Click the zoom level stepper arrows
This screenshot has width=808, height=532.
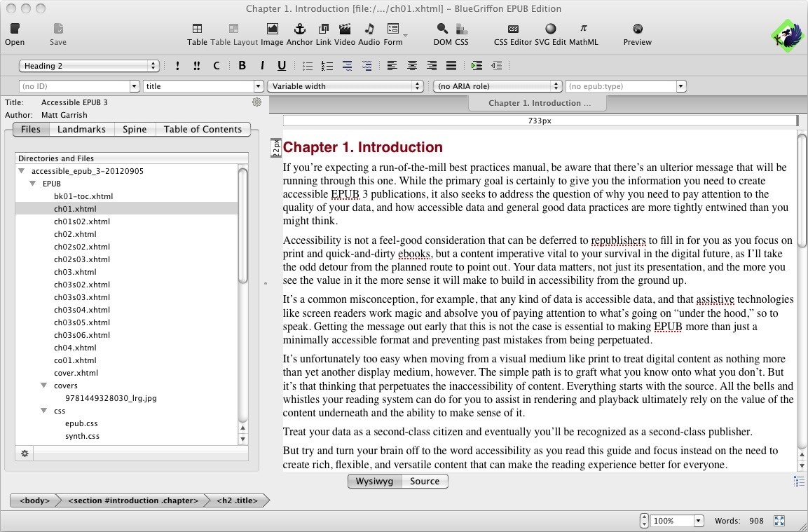tap(643, 521)
